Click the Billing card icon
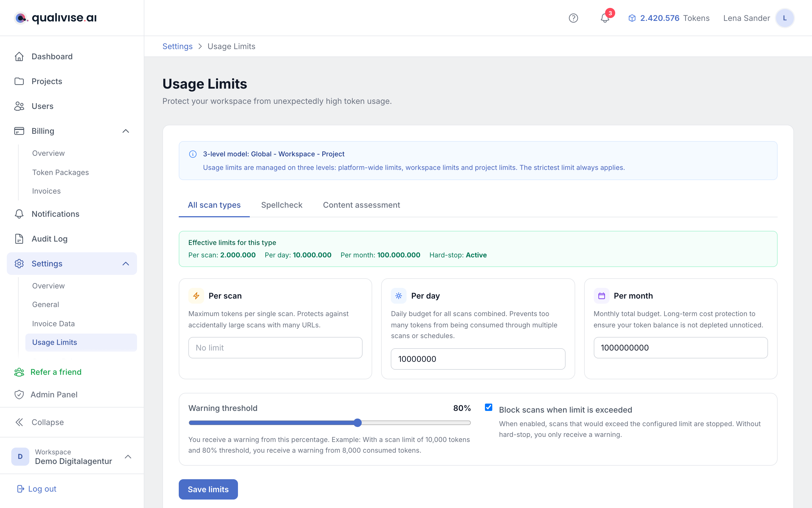 coord(19,131)
